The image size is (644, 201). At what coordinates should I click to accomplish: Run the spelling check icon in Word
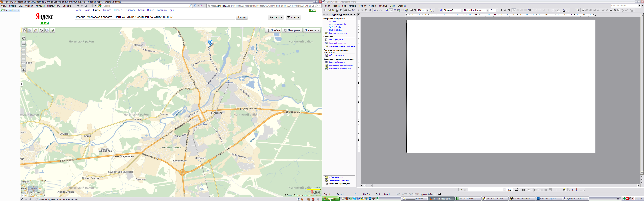coord(354,10)
